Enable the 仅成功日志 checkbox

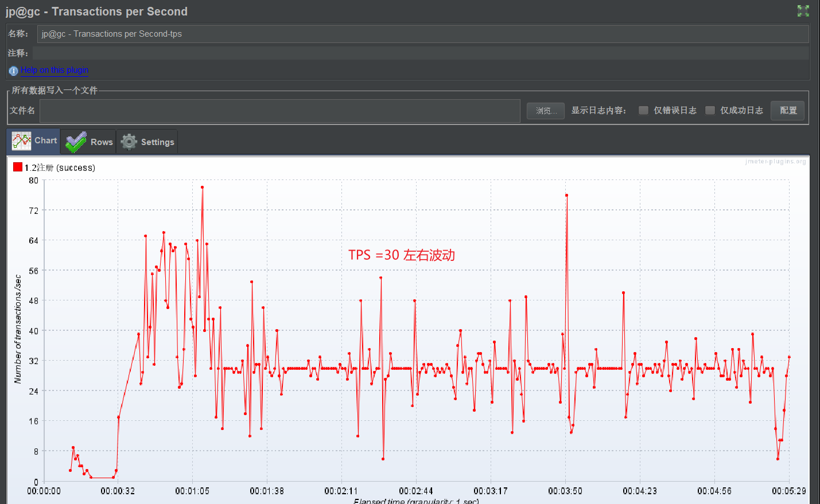coord(710,110)
